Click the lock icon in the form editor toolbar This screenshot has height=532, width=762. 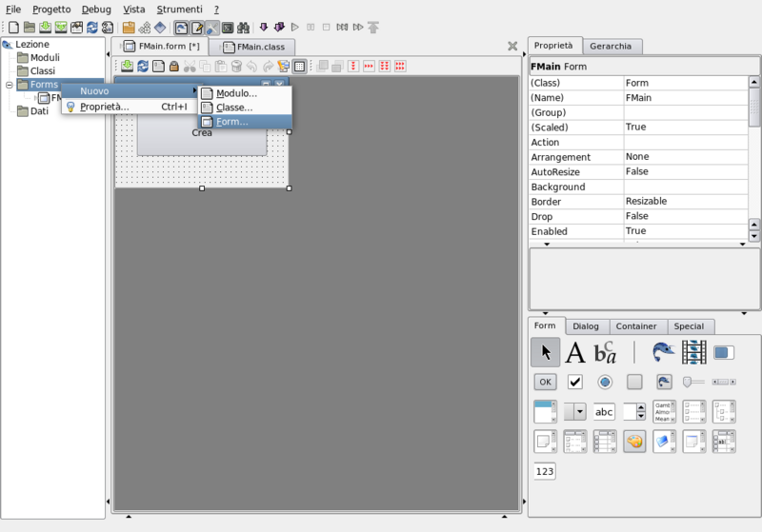(174, 66)
